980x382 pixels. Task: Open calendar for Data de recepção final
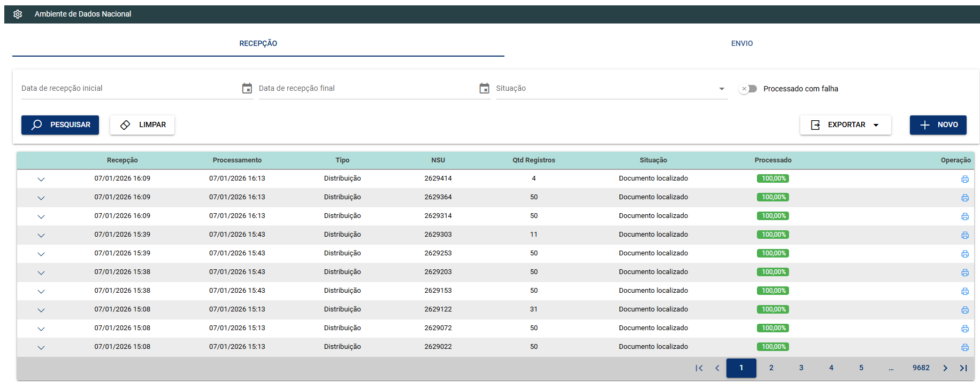484,88
